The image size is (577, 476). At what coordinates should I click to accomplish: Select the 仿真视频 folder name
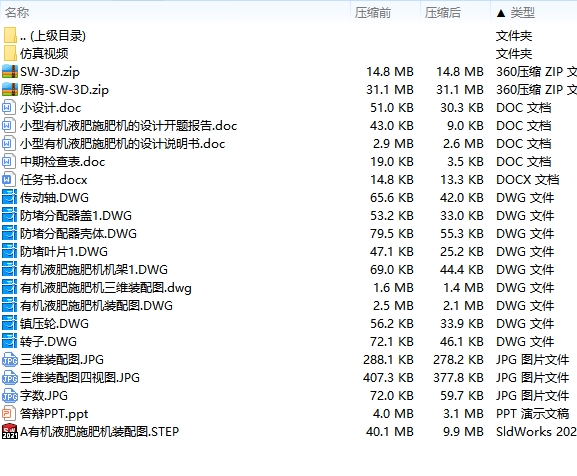click(44, 54)
